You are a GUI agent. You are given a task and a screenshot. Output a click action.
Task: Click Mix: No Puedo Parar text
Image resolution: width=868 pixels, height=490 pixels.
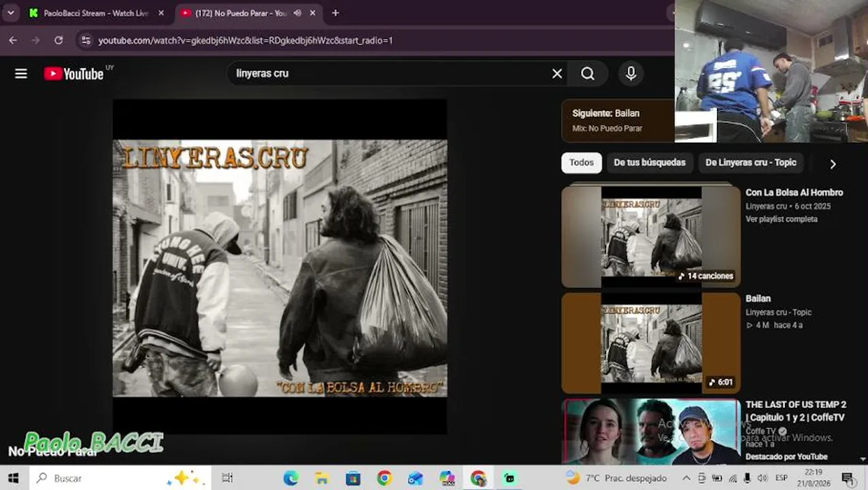pyautogui.click(x=607, y=128)
